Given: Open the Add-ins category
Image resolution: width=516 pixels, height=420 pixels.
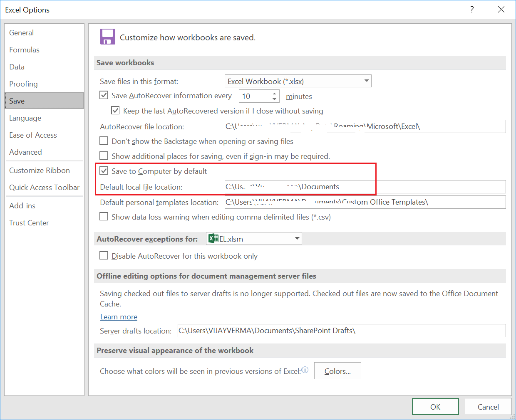Looking at the screenshot, I should [44, 205].
